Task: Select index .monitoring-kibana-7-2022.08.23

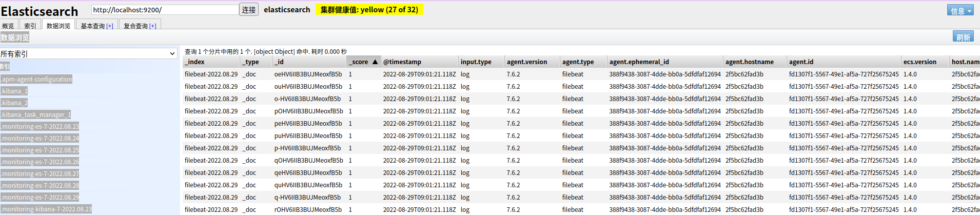Action: (x=46, y=209)
